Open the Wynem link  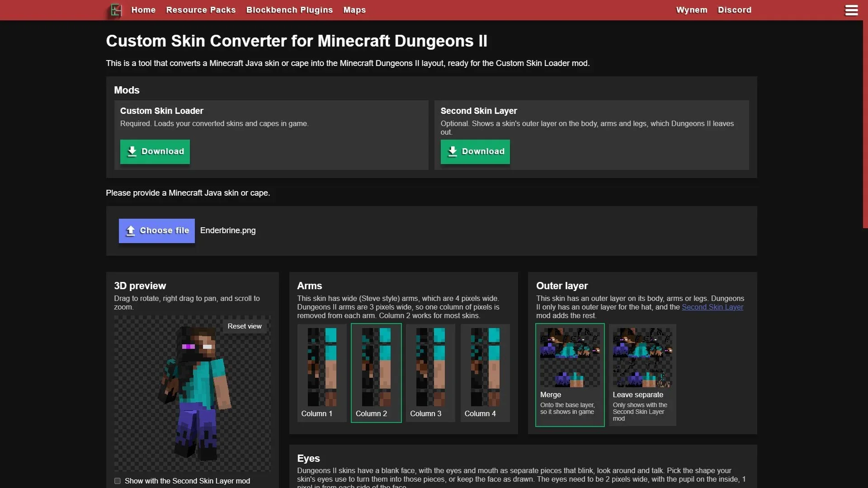pos(692,10)
